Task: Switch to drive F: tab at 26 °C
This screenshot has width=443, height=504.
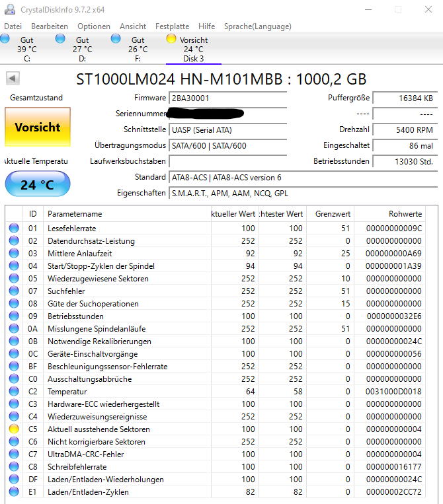Action: (x=138, y=49)
